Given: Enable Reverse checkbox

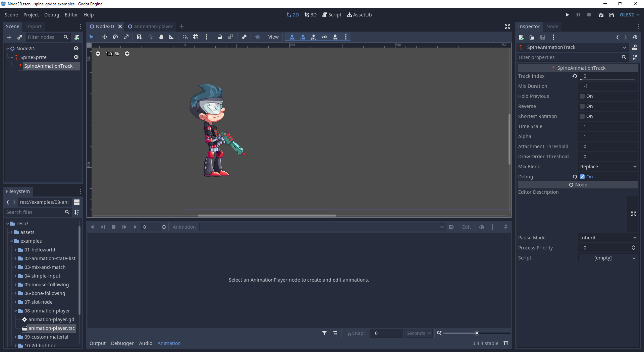Looking at the screenshot, I should tap(582, 106).
